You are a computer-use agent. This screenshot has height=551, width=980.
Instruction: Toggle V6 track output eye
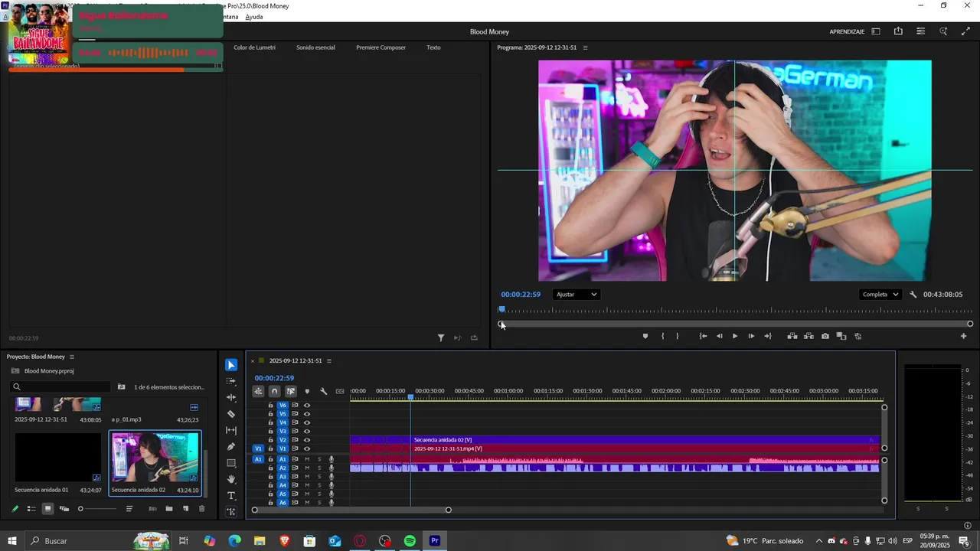(307, 406)
